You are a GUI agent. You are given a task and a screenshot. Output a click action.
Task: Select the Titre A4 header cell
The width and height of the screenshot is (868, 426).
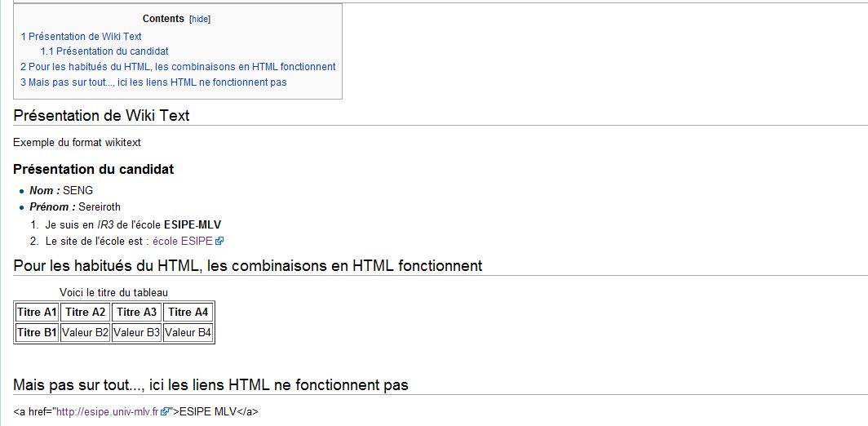[188, 312]
